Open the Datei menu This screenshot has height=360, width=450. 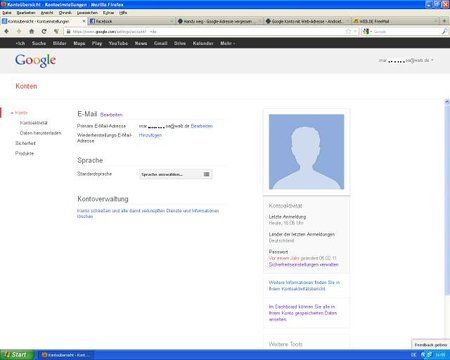(7, 13)
